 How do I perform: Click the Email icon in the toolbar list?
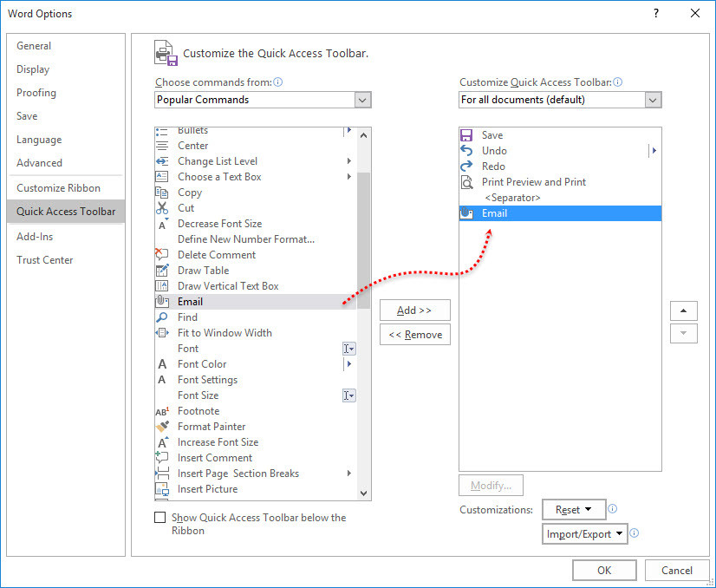pos(466,213)
